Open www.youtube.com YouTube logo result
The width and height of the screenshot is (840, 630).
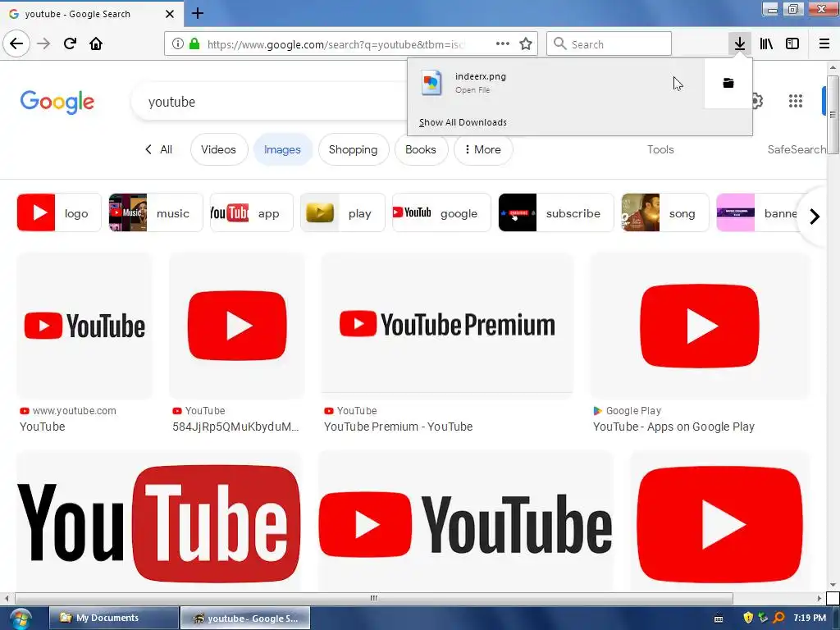[x=84, y=326]
